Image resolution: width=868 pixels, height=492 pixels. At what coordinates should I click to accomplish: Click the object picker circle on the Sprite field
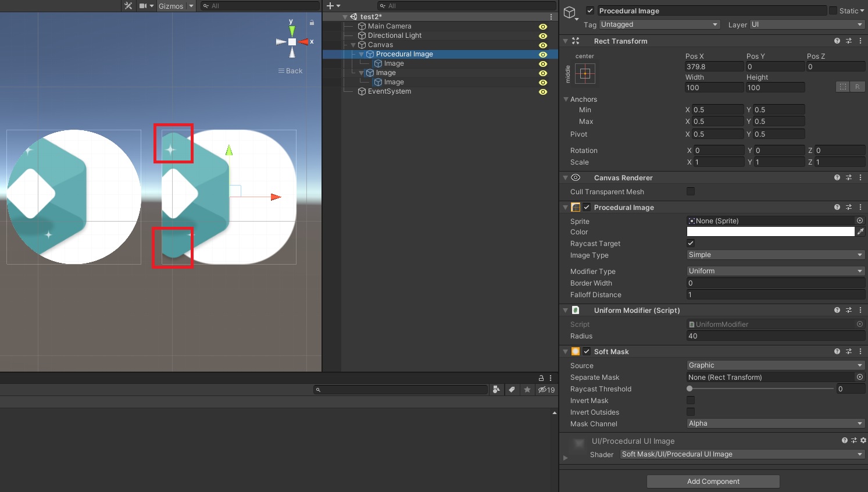[x=860, y=220]
